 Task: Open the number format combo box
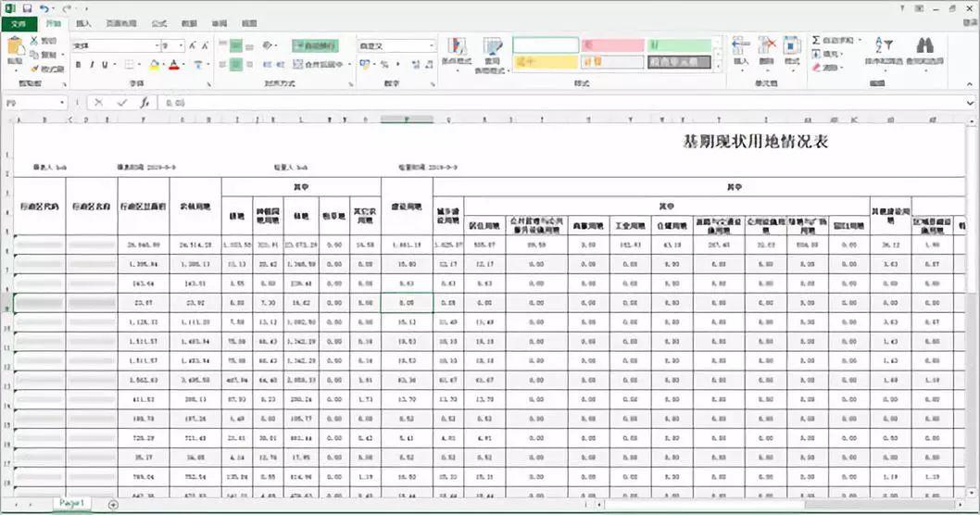[x=396, y=45]
